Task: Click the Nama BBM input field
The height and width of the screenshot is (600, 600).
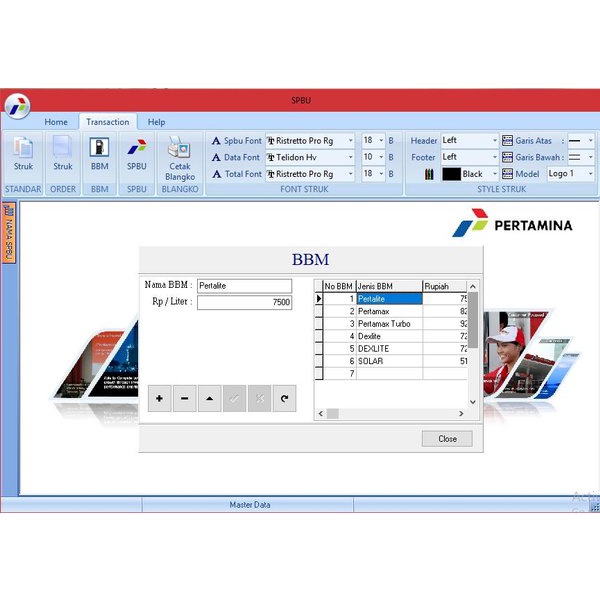Action: 244,286
